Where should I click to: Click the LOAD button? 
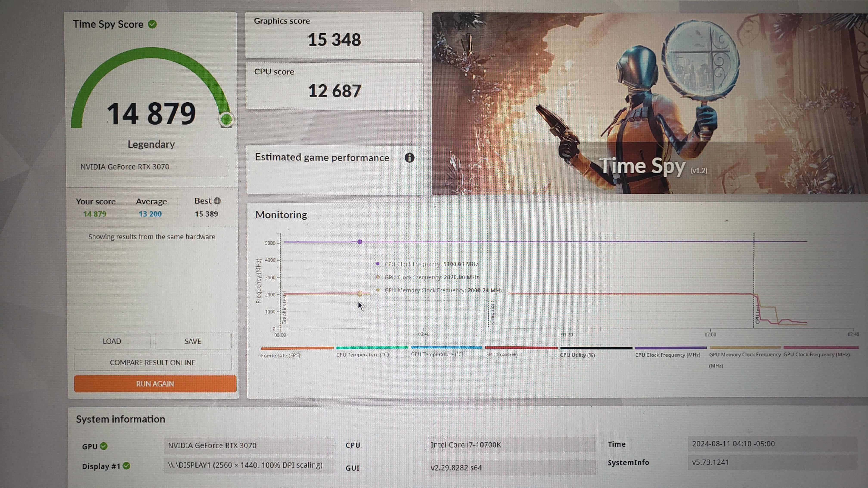tap(112, 341)
